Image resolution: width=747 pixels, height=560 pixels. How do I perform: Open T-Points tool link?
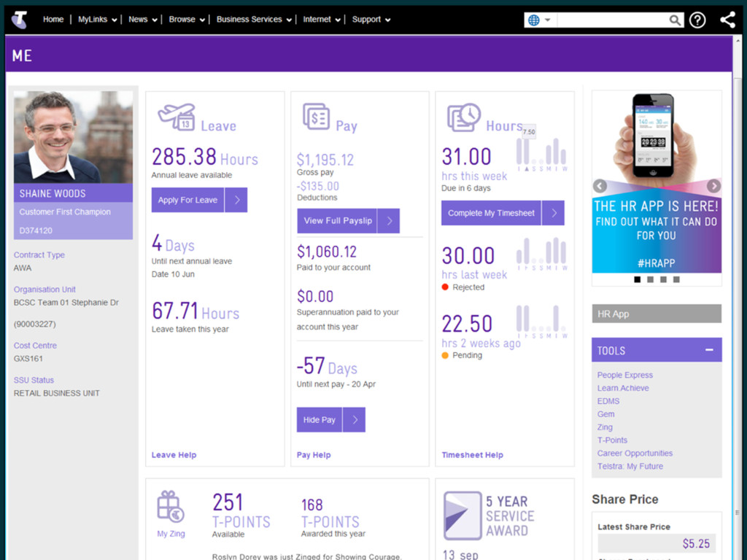[613, 440]
